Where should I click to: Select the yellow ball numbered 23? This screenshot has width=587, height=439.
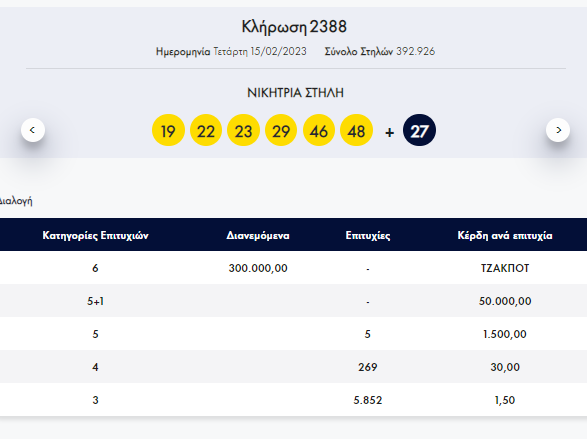(243, 130)
